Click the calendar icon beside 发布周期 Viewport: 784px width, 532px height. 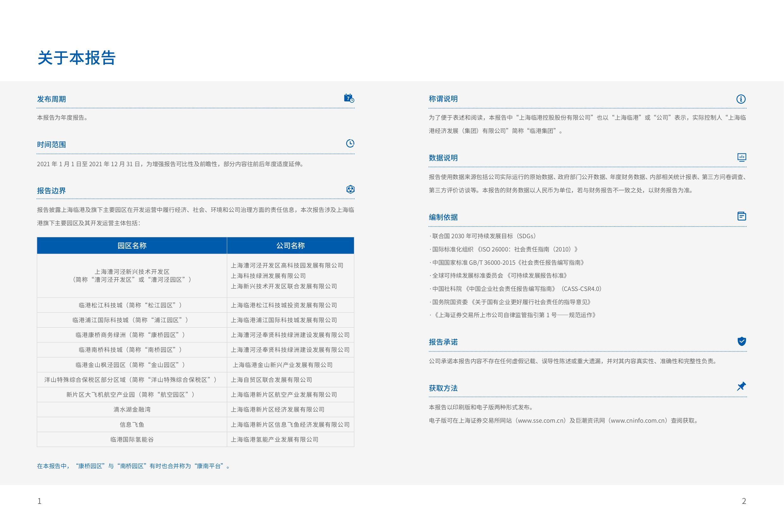(349, 98)
